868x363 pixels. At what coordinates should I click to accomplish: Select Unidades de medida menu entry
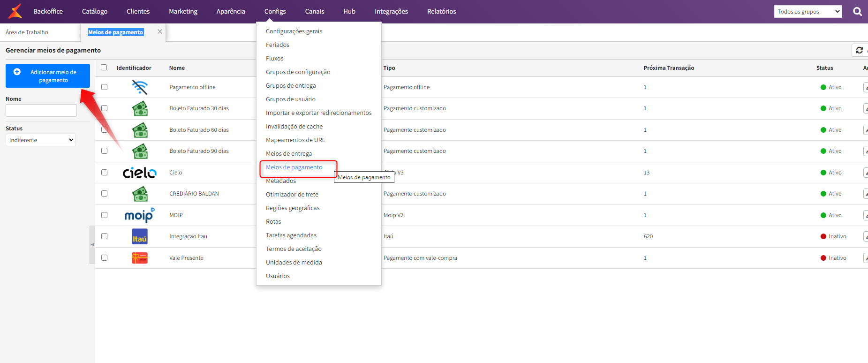(x=294, y=263)
